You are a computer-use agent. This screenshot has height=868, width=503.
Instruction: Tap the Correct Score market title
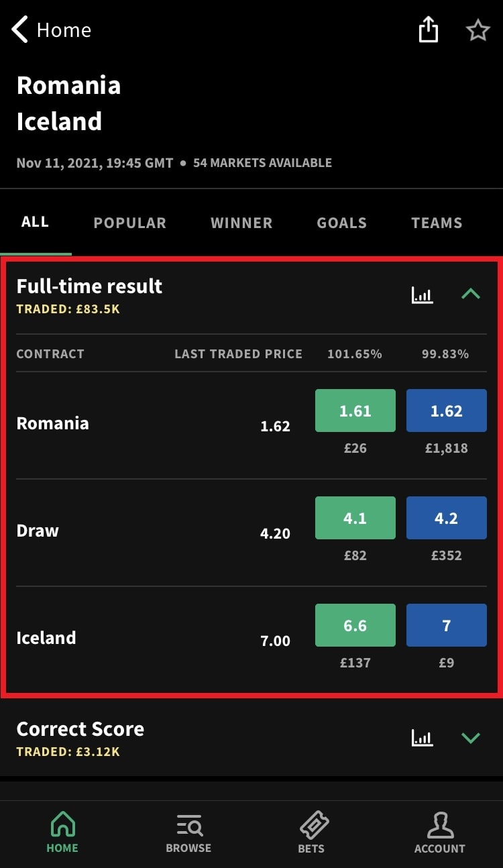[80, 729]
